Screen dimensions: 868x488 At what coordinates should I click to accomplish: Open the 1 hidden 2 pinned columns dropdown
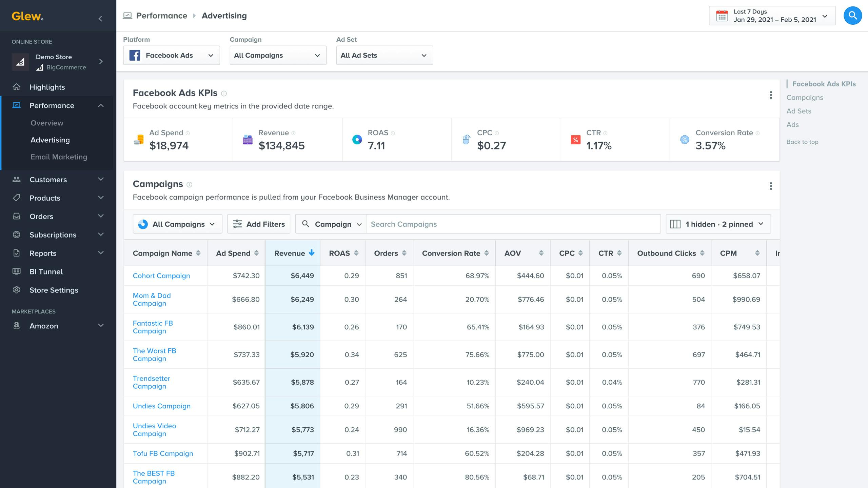pos(718,224)
